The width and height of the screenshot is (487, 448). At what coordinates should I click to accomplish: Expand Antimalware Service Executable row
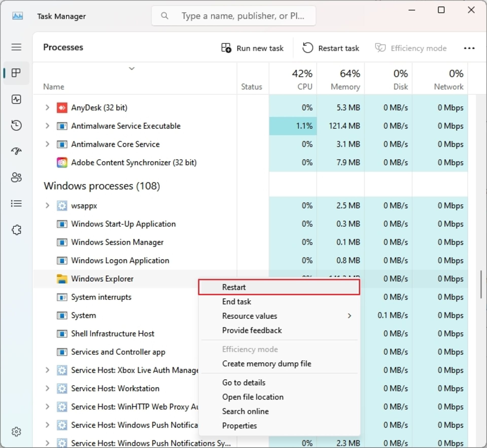[x=47, y=126]
